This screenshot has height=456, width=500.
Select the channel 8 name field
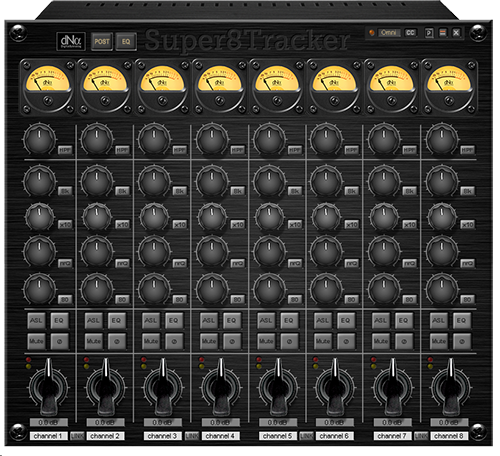click(x=449, y=436)
